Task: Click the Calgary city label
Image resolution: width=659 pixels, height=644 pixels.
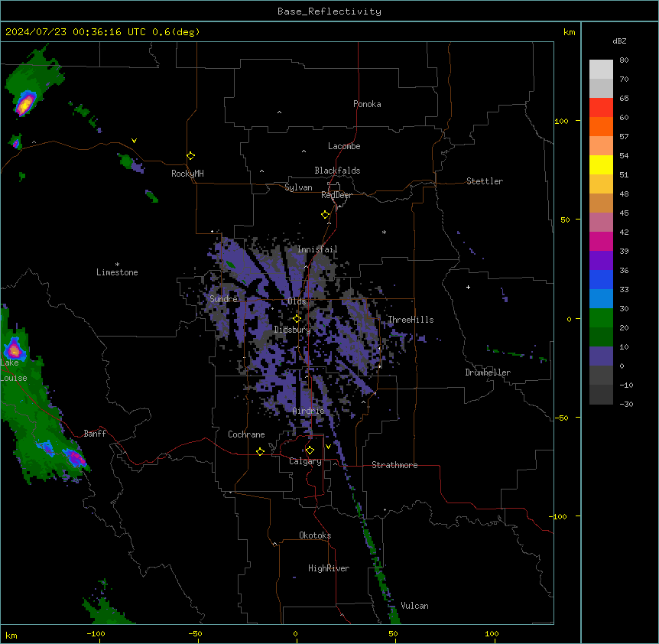Action: (305, 461)
